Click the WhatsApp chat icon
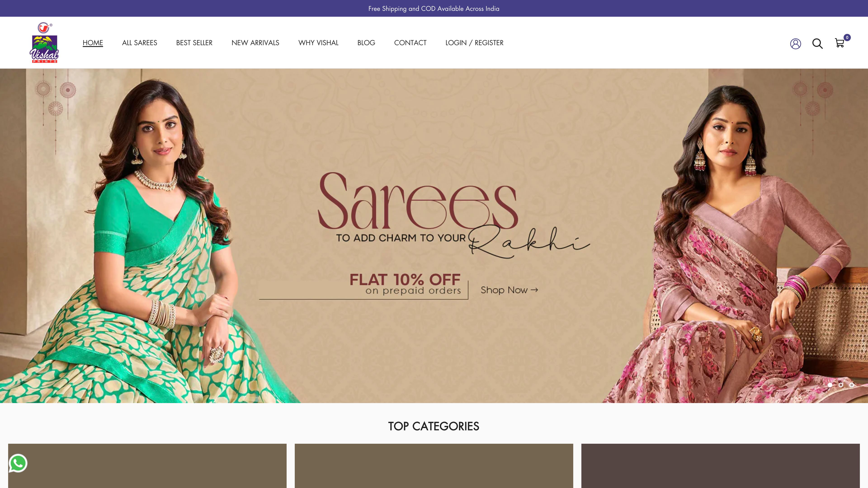The height and width of the screenshot is (488, 868). (18, 464)
